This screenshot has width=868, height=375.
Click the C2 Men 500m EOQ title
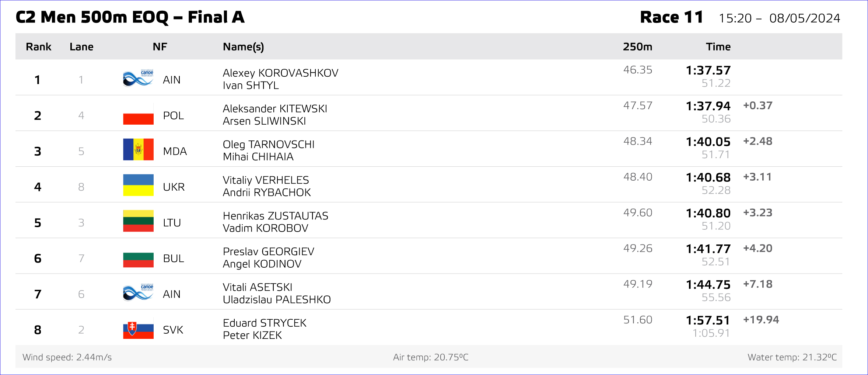click(x=130, y=17)
